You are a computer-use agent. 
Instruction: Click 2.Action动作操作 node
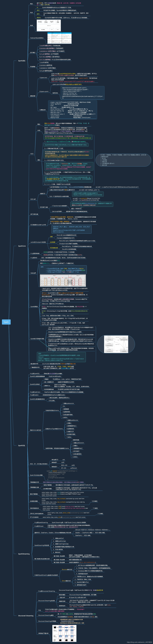coord(57,211)
